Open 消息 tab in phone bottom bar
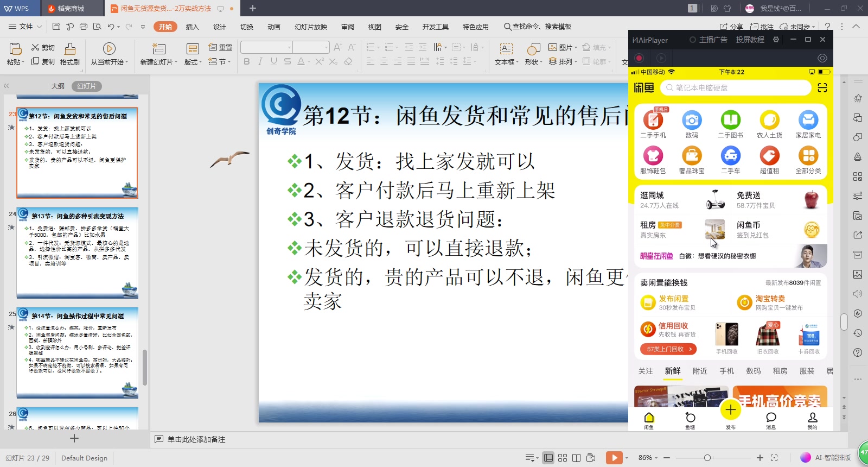The width and height of the screenshot is (868, 467). click(x=771, y=420)
